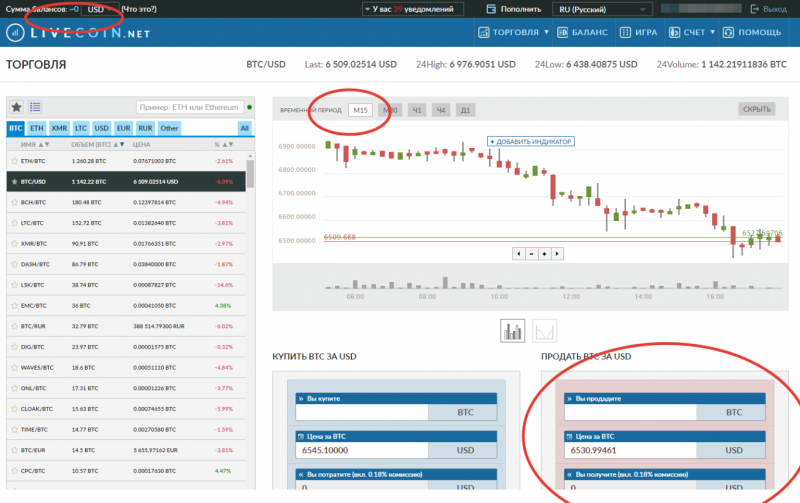Viewport: 800px width, 503px height.
Task: Select the ETH market tab
Action: (37, 128)
